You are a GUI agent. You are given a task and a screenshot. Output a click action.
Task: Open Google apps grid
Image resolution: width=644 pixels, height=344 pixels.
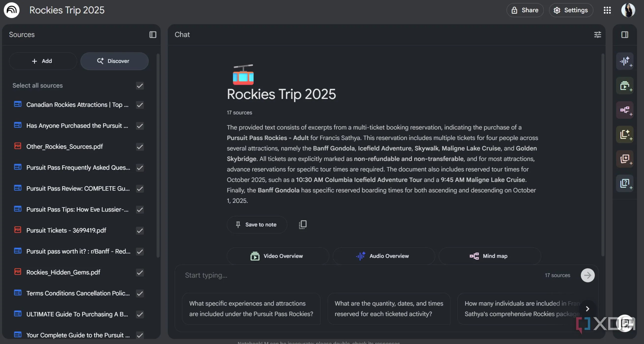(x=607, y=10)
